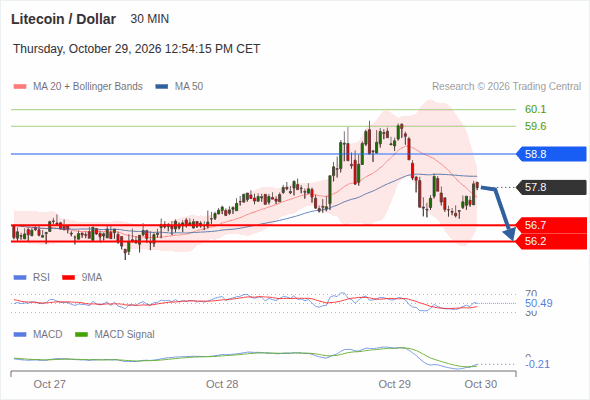
Task: Click the RSI legend color marker
Action: [x=20, y=278]
